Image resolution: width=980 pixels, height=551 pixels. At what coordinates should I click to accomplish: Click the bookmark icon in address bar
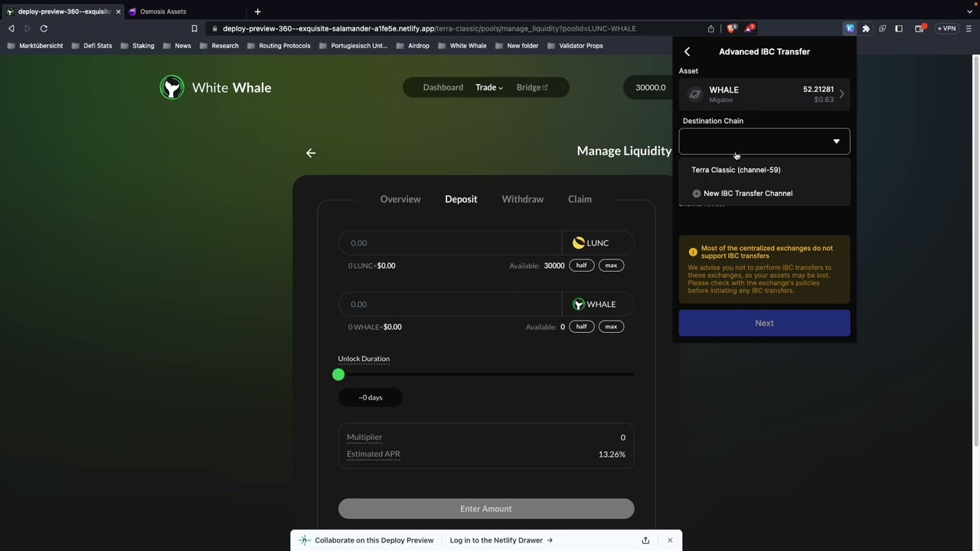coord(194,28)
